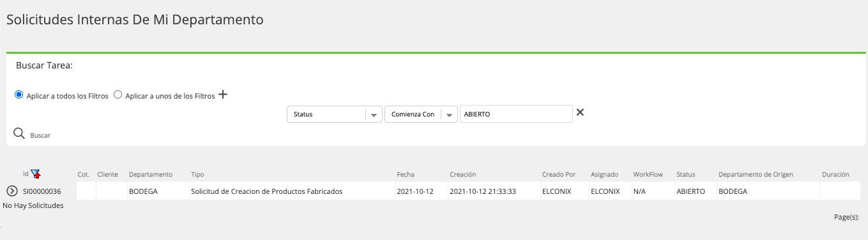Image resolution: width=868 pixels, height=240 pixels.
Task: Click the magnifying glass Buscar icon
Action: tap(19, 133)
